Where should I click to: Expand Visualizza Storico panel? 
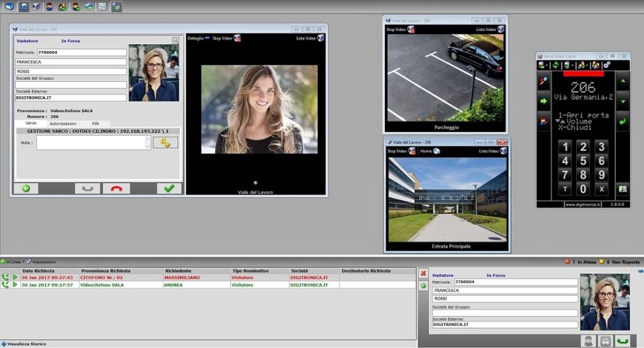pyautogui.click(x=24, y=344)
